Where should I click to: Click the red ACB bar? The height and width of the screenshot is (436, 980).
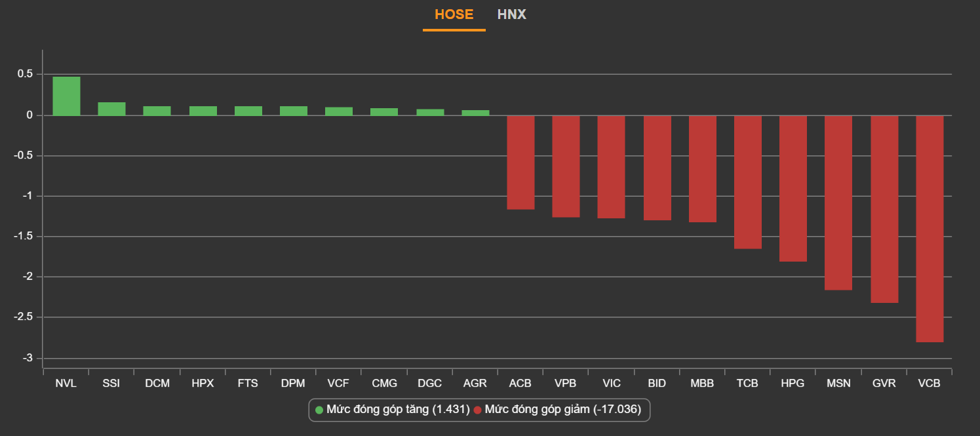520,162
